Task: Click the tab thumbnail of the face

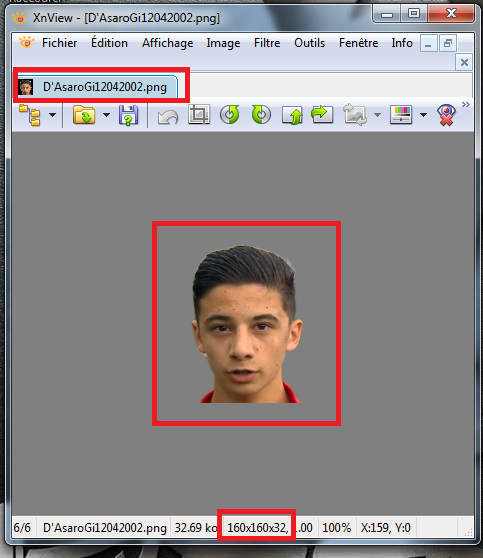Action: point(26,87)
